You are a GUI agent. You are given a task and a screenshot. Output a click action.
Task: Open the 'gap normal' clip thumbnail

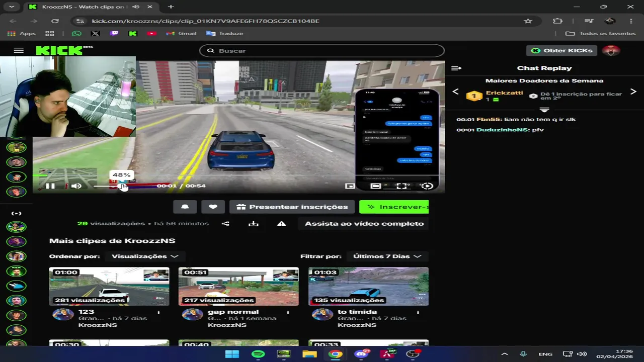(x=238, y=286)
